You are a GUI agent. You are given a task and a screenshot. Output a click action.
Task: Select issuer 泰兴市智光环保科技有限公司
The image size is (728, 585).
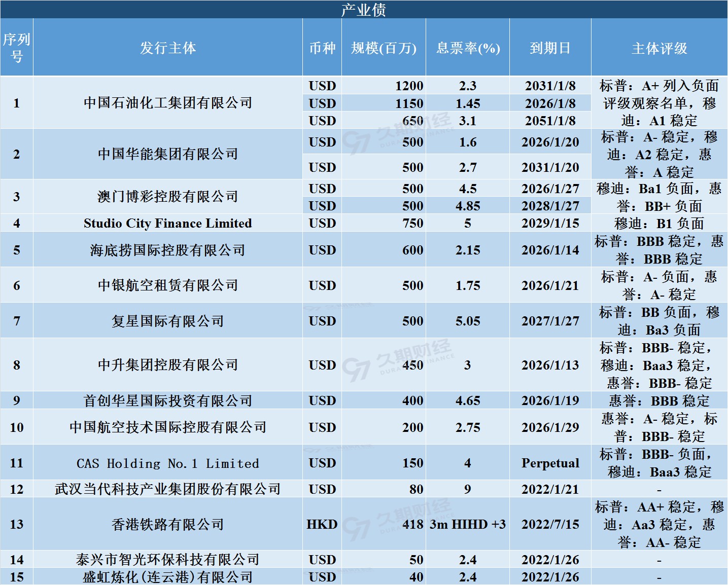pyautogui.click(x=168, y=560)
